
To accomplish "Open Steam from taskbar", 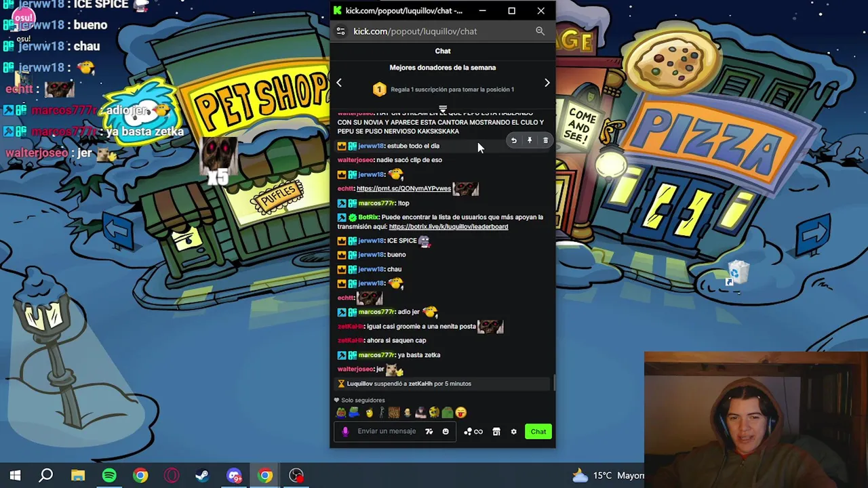I will pyautogui.click(x=202, y=476).
